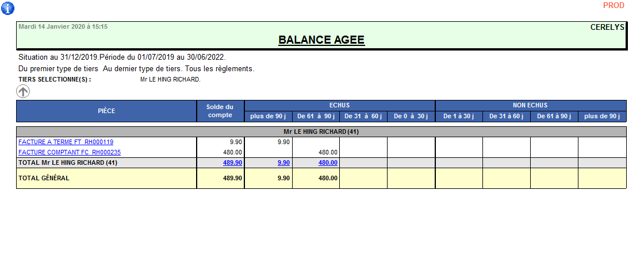Select the ECHUS header group
Viewport: 644px width, 271px height.
(339, 106)
